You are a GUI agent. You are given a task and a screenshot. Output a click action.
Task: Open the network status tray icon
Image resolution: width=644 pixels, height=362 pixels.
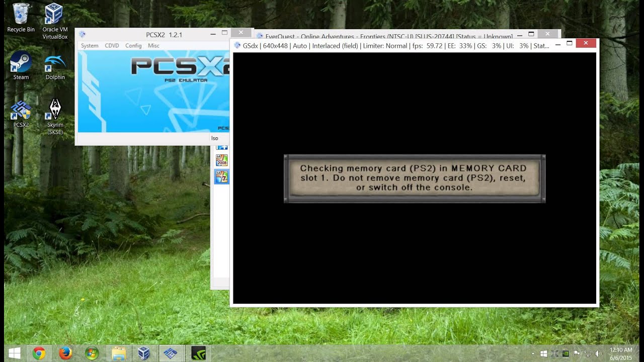[x=587, y=353]
